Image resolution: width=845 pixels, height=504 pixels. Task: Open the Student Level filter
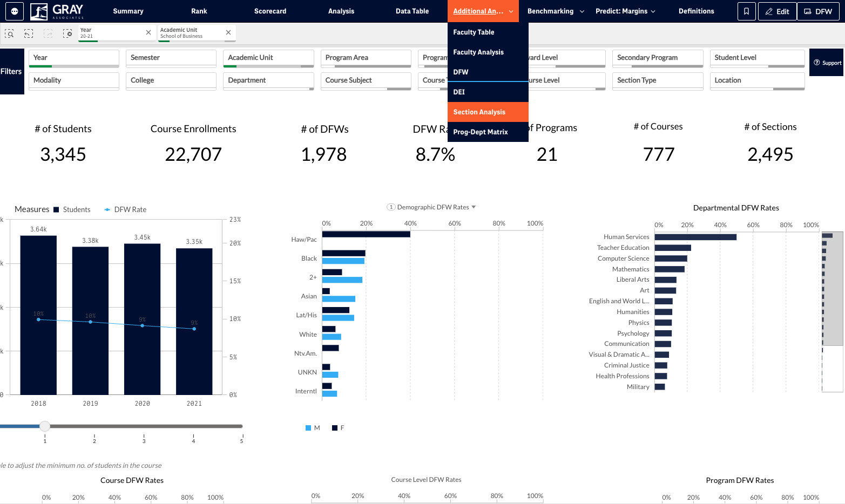(758, 58)
